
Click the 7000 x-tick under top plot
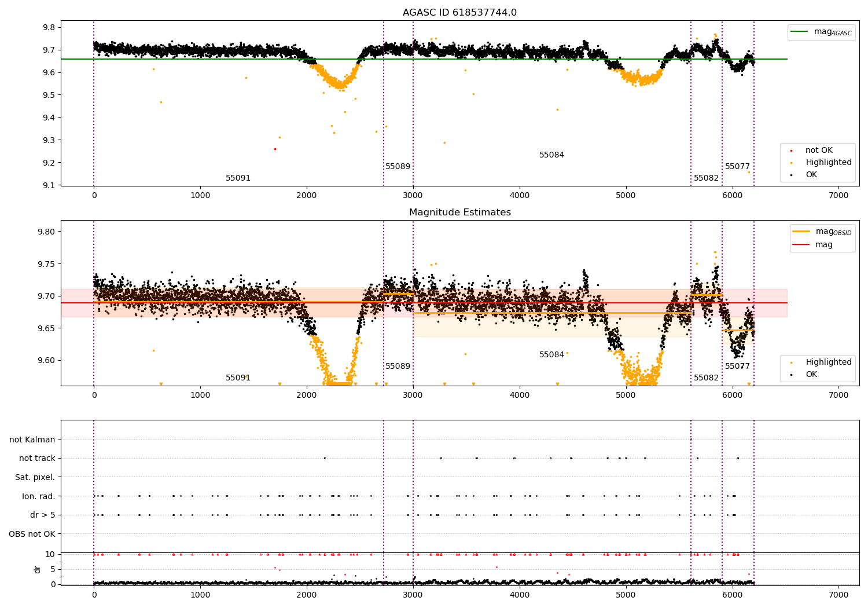(x=838, y=196)
